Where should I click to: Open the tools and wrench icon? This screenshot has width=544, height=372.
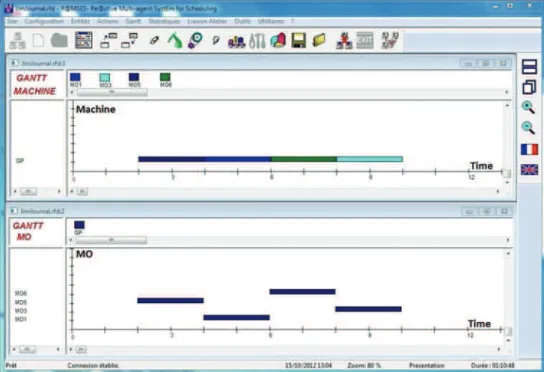pos(257,41)
